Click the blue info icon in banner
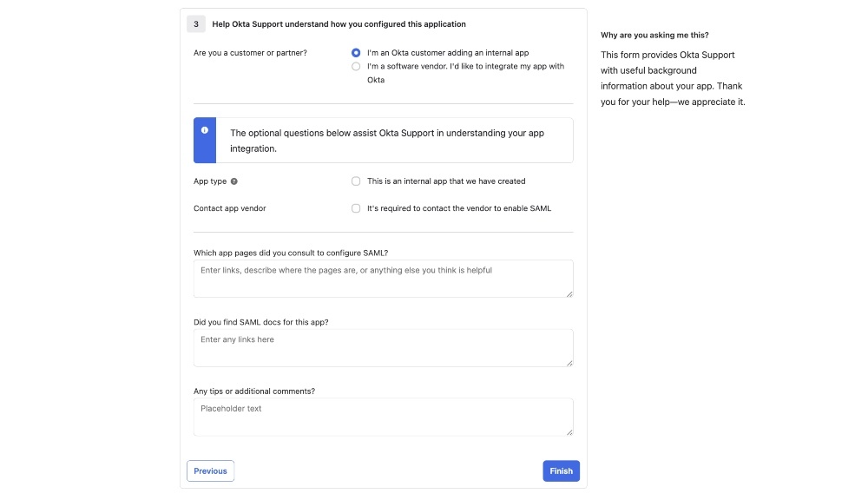This screenshot has width=868, height=500. pos(205,130)
